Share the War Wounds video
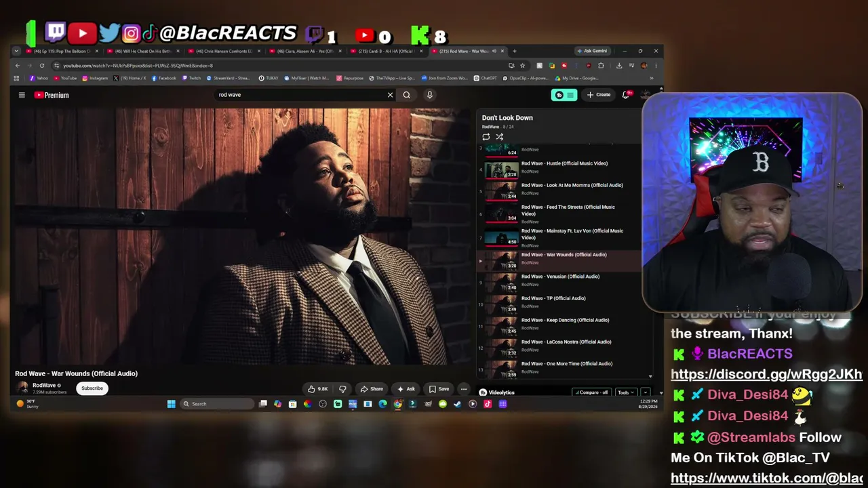The height and width of the screenshot is (488, 868). [x=372, y=389]
